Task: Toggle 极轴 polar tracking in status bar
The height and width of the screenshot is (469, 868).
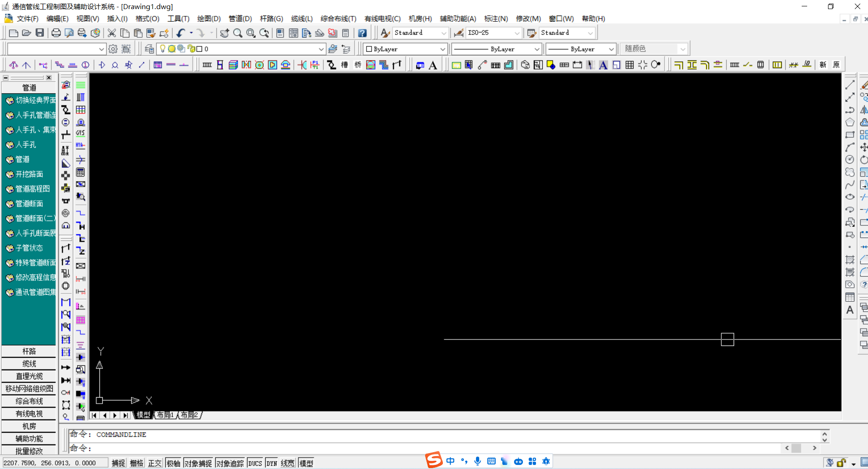Action: (173, 463)
